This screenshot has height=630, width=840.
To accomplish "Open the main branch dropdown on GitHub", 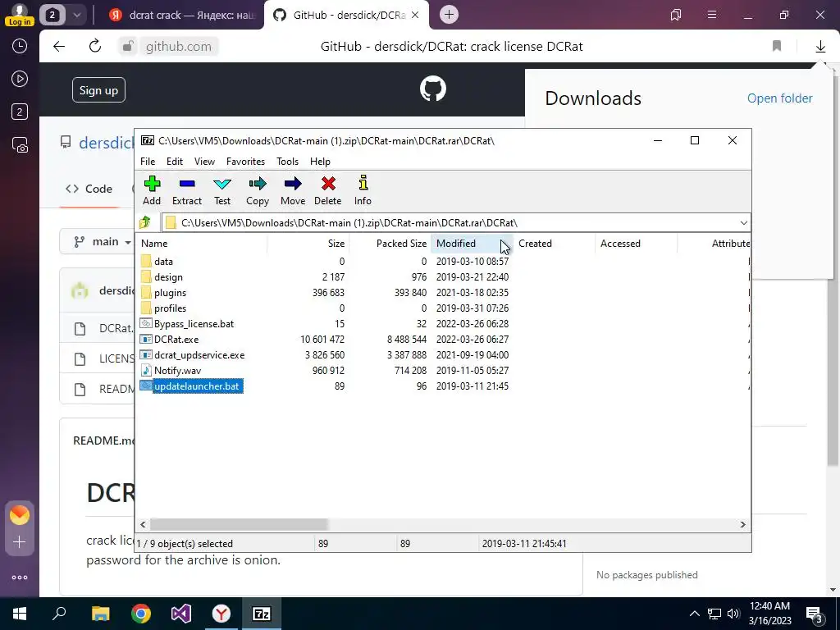I will click(x=102, y=242).
